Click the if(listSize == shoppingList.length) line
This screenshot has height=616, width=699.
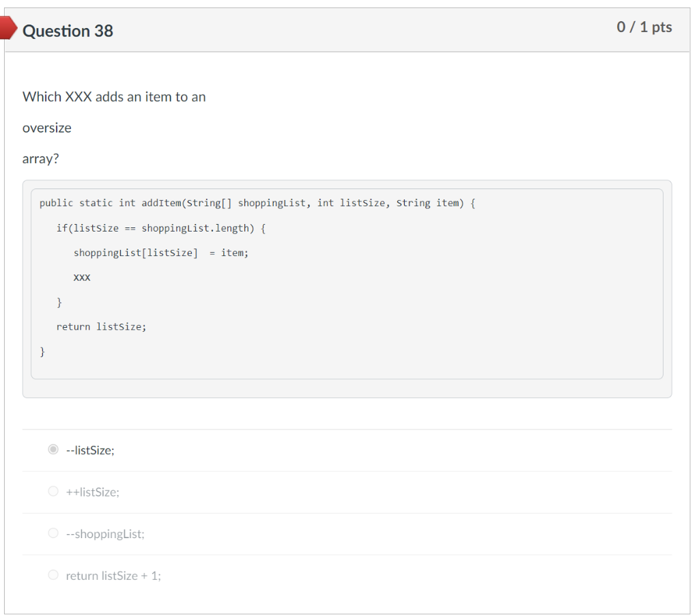[x=161, y=228]
